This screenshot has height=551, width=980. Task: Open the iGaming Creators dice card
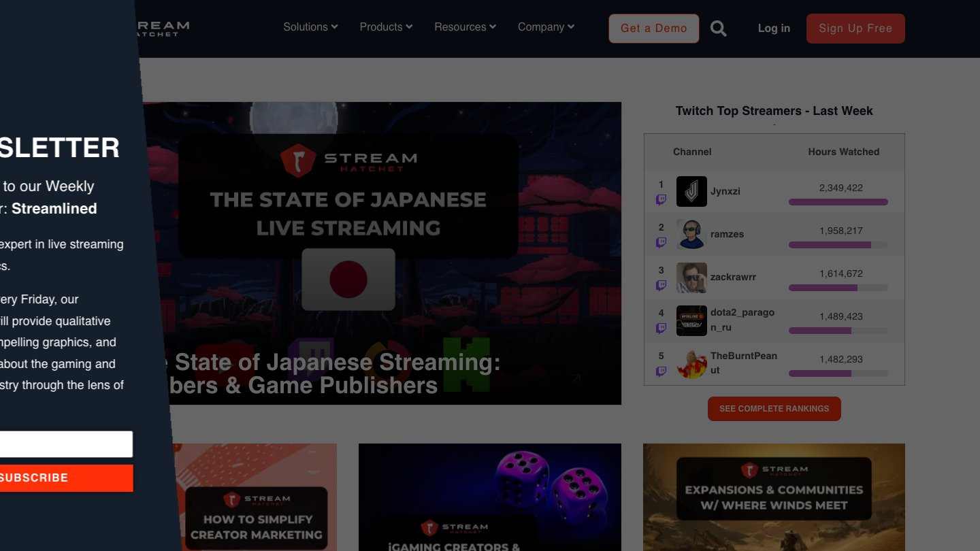(x=490, y=497)
